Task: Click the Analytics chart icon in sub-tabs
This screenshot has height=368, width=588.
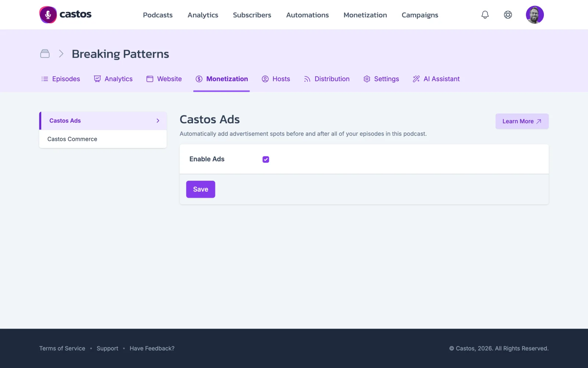Action: pos(97,79)
